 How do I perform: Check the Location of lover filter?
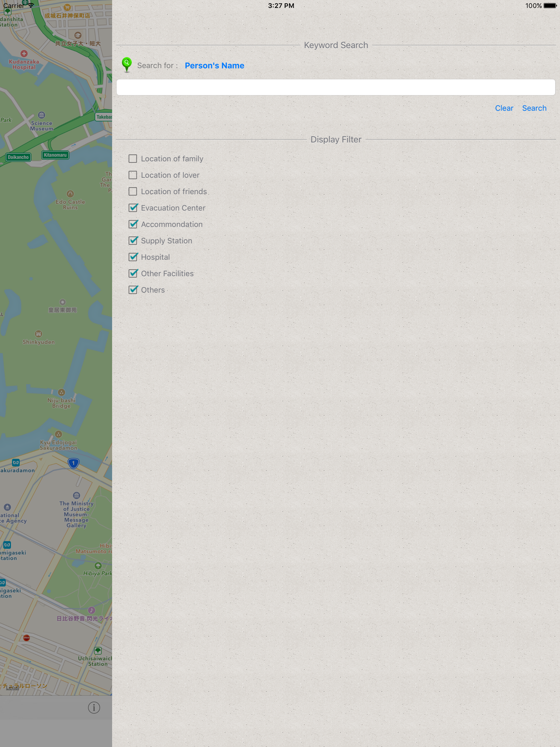(133, 175)
